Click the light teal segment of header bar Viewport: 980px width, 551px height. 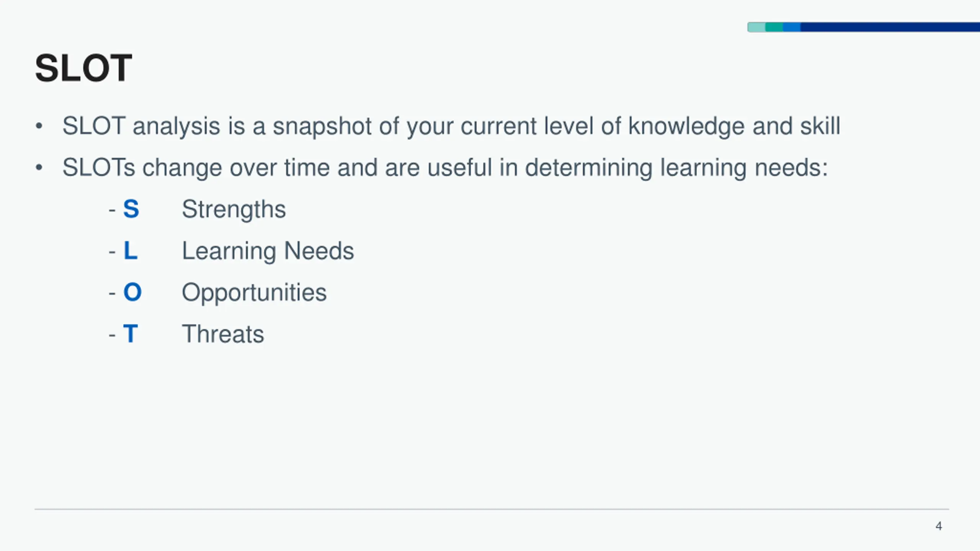pos(756,27)
